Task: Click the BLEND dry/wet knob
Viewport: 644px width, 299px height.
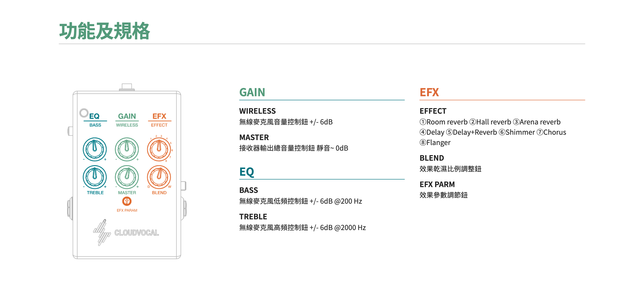Action: tap(159, 177)
